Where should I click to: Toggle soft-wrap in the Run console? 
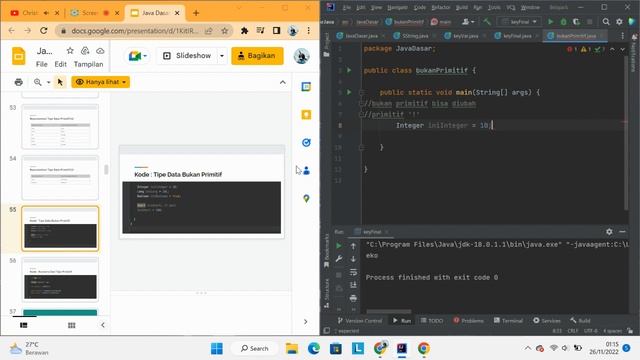pos(353,272)
